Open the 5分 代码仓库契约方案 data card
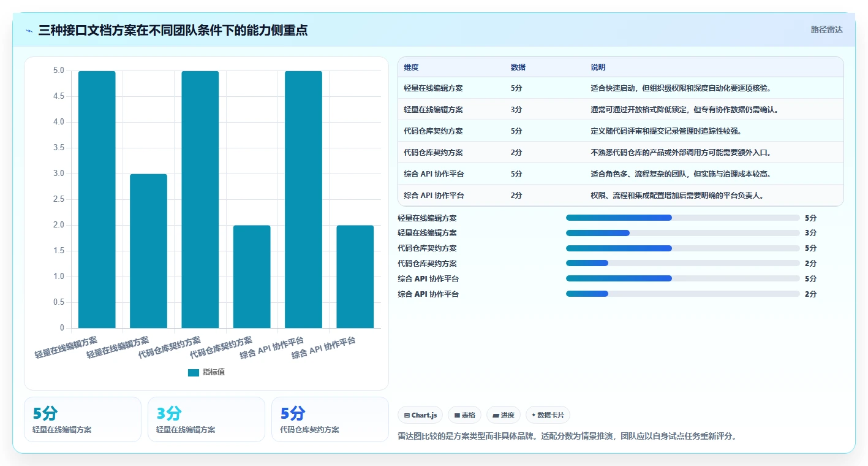The height and width of the screenshot is (466, 868). point(330,419)
